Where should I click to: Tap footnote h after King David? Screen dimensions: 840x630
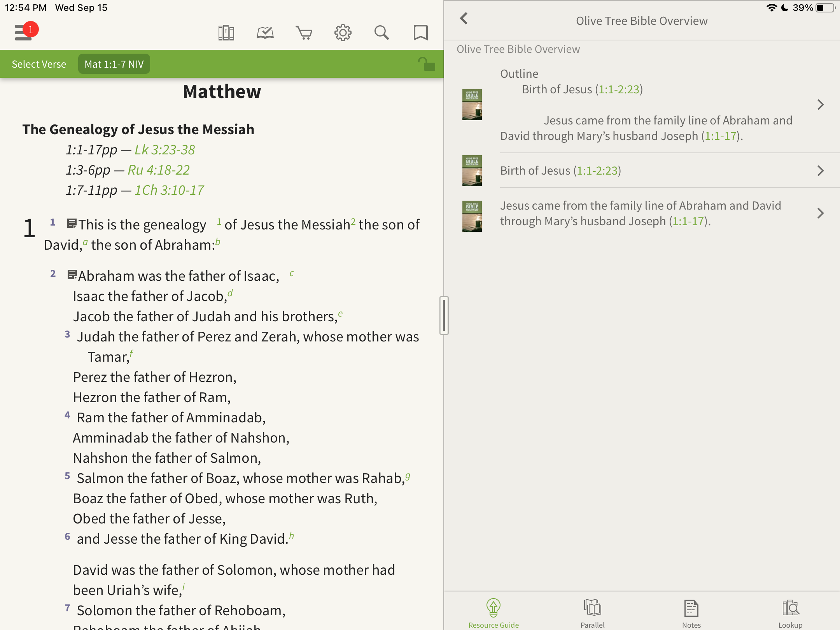click(x=292, y=535)
